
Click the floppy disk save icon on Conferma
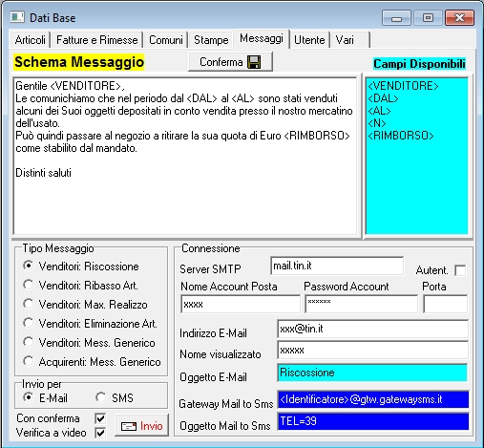(x=254, y=62)
